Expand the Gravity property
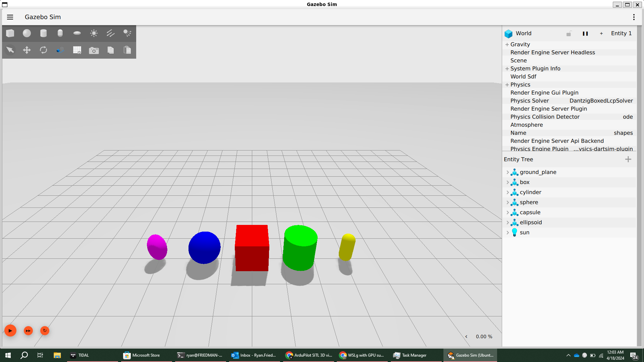Image resolution: width=644 pixels, height=362 pixels. tap(507, 45)
